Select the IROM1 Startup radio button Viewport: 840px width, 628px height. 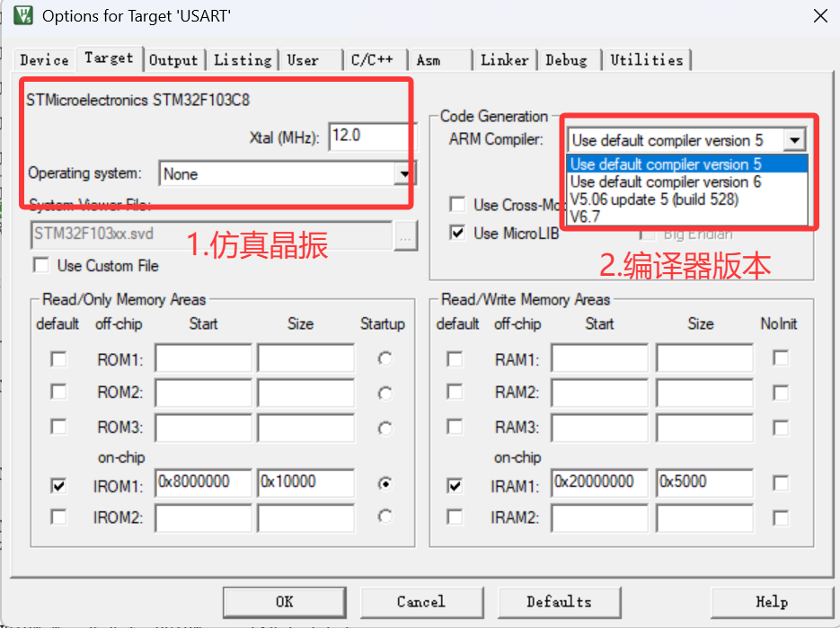click(x=385, y=484)
